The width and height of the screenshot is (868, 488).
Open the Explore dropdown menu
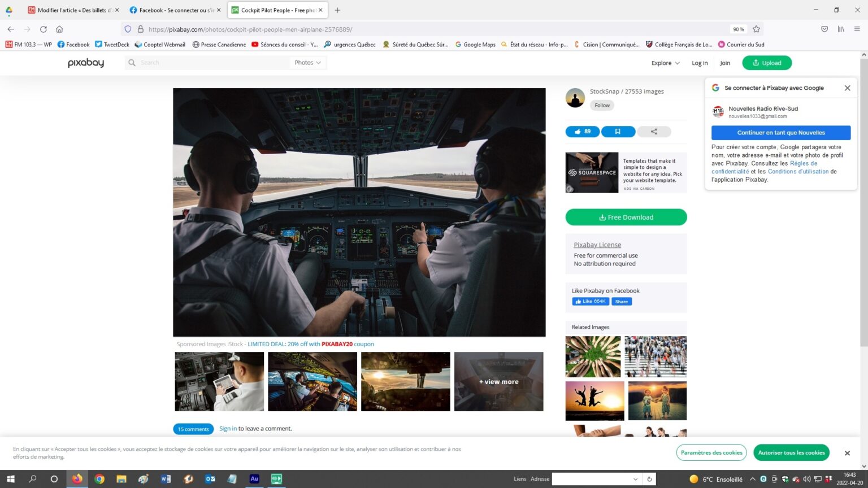[665, 63]
